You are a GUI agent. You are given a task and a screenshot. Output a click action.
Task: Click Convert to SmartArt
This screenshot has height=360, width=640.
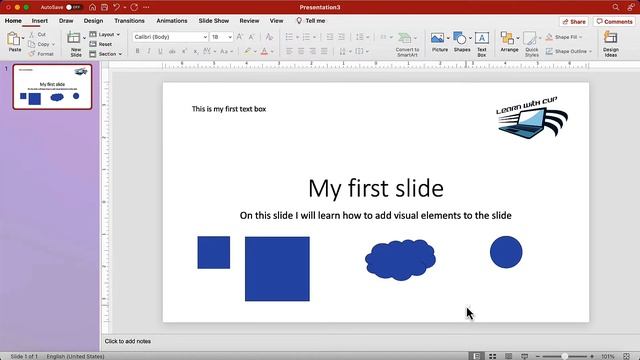pyautogui.click(x=407, y=44)
